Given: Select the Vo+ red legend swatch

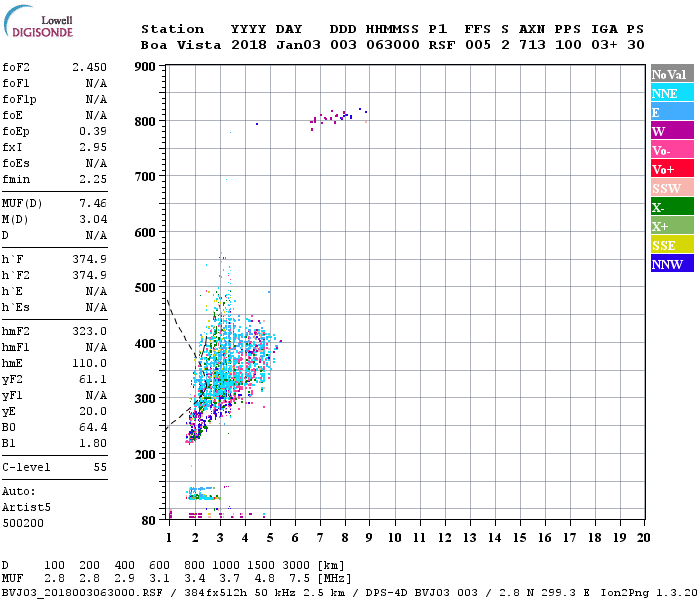Looking at the screenshot, I should point(672,169).
